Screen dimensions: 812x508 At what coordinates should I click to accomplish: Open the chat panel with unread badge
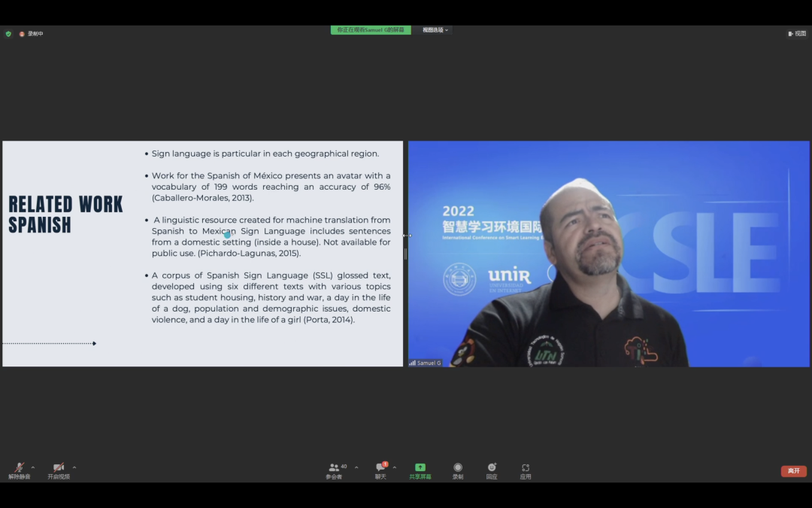pyautogui.click(x=380, y=469)
